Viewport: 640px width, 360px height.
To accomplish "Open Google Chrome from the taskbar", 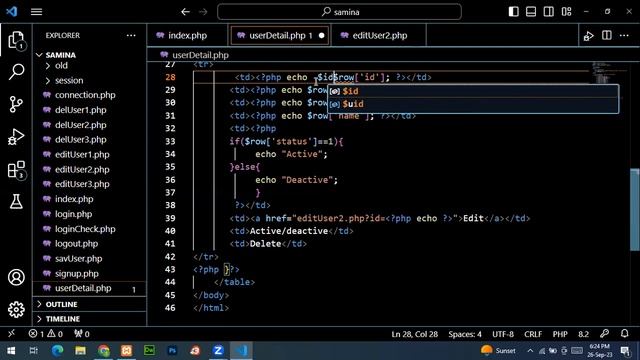I will pyautogui.click(x=104, y=351).
